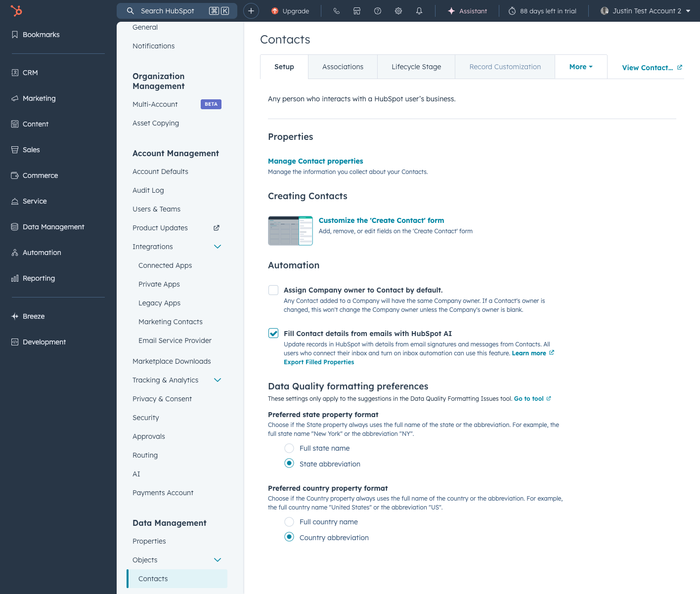Open the Automation section in sidebar

coord(37,253)
